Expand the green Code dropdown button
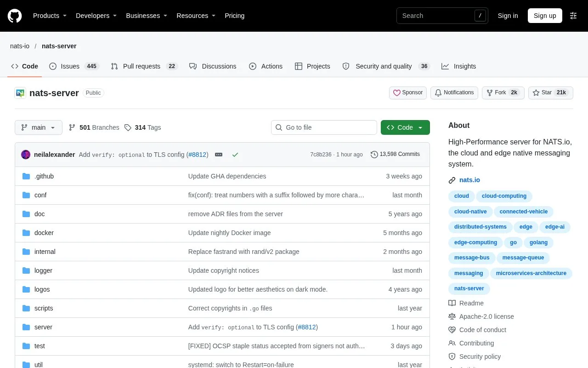Image resolution: width=588 pixels, height=368 pixels. click(405, 127)
